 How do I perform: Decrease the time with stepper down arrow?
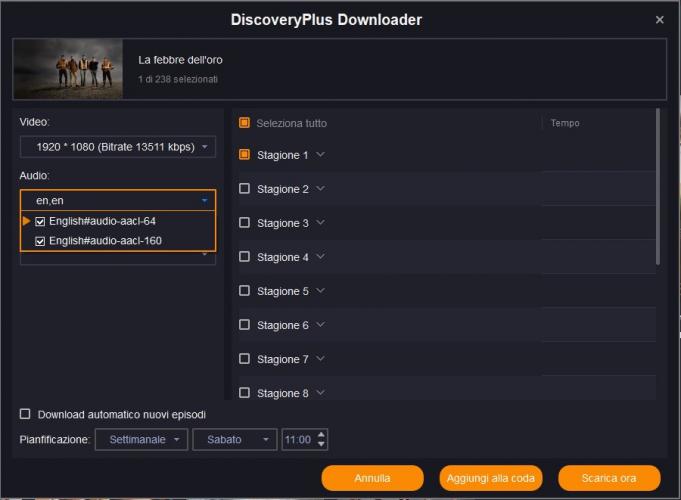(x=321, y=444)
